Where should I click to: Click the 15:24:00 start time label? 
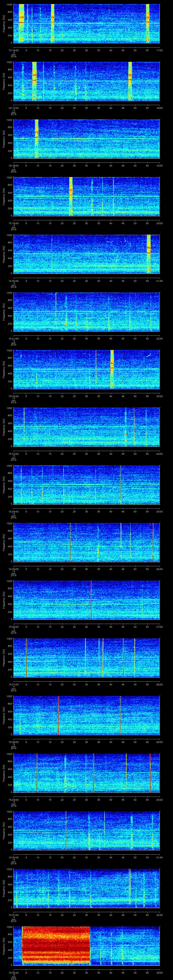[x=13, y=512]
